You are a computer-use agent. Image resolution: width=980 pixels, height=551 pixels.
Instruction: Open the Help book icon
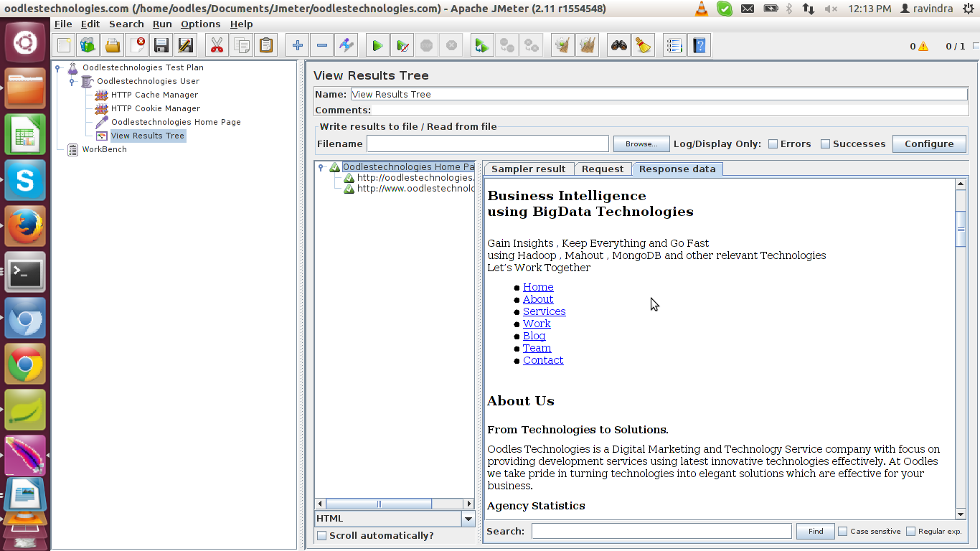pos(699,46)
